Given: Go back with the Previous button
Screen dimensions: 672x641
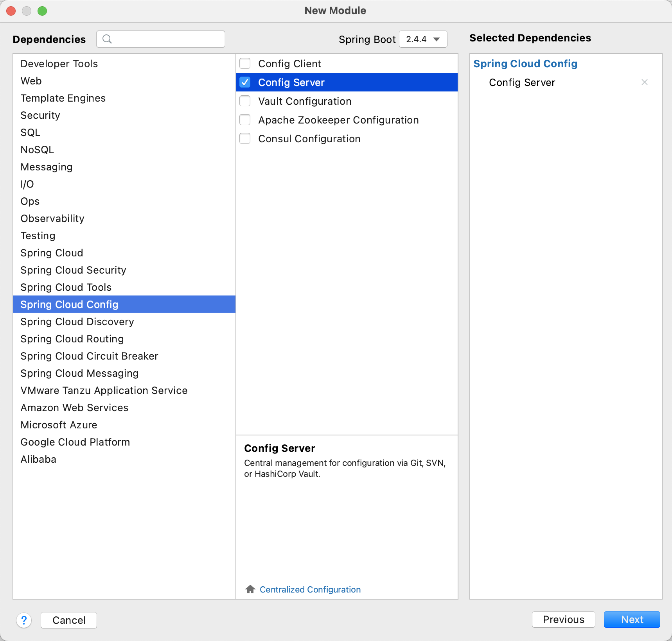Looking at the screenshot, I should pos(563,620).
